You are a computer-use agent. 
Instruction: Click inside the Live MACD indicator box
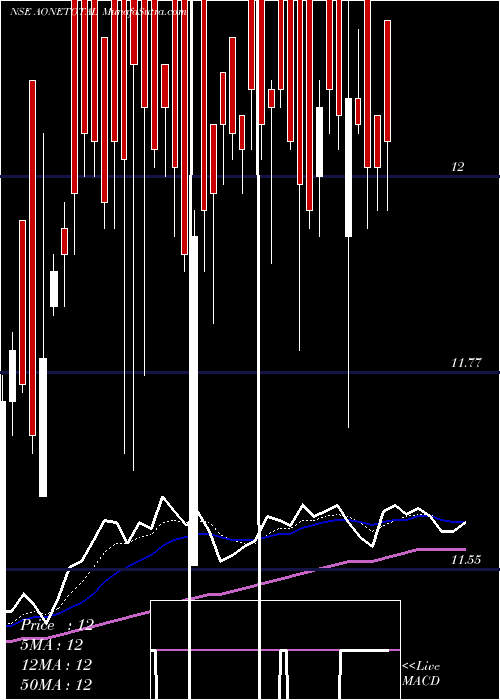point(275,650)
